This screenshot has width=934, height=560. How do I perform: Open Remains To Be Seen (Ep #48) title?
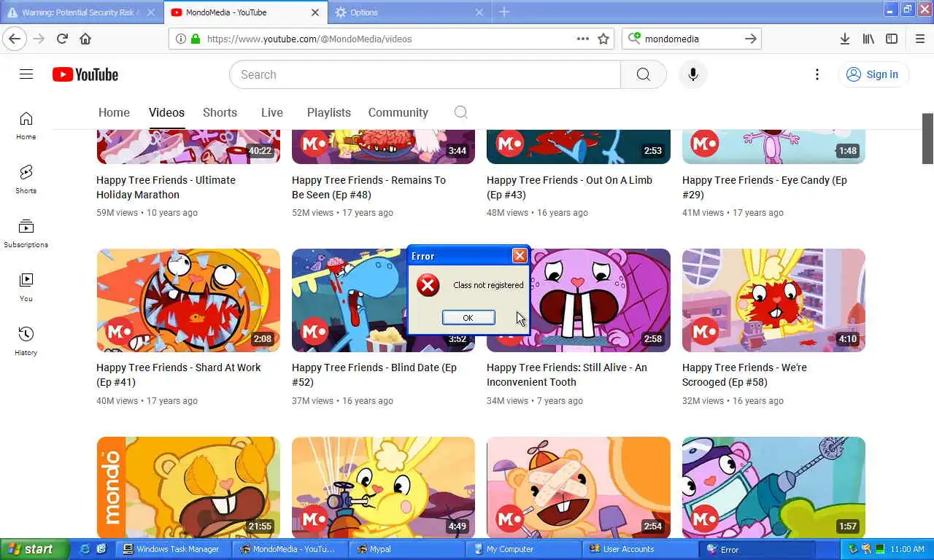click(368, 187)
